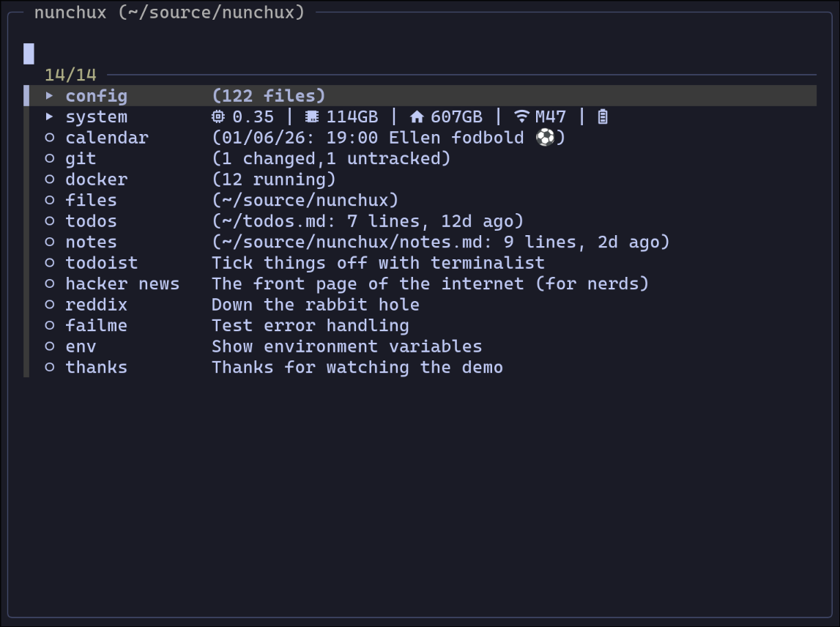Run the thanks entry
Viewport: 840px width, 627px height.
pyautogui.click(x=97, y=368)
